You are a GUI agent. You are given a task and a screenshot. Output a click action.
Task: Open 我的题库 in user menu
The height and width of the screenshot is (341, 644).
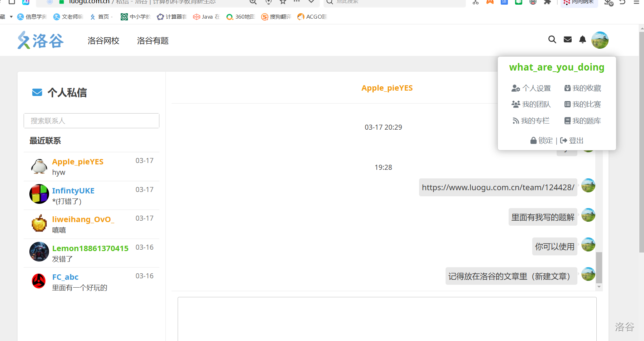click(x=582, y=121)
